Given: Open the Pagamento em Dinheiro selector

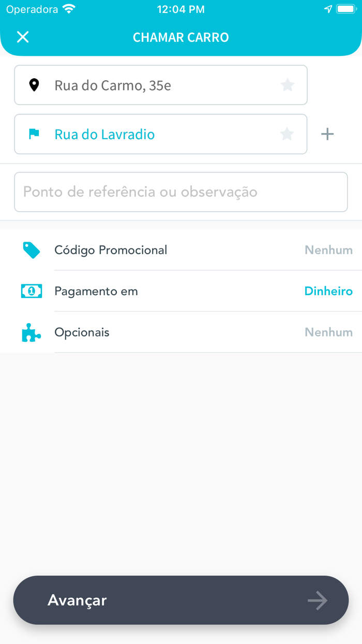Looking at the screenshot, I should coord(181,291).
